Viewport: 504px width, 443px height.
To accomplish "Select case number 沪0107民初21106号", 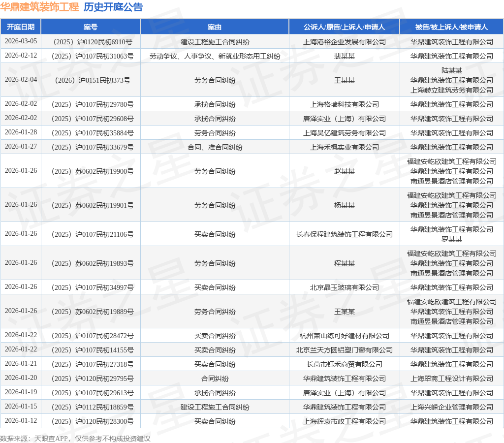I will (x=93, y=234).
